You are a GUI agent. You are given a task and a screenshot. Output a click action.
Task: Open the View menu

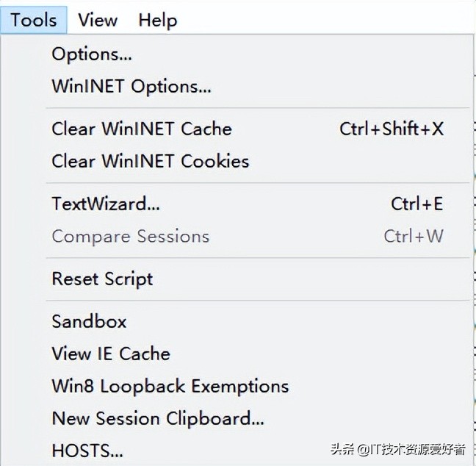[x=98, y=20]
